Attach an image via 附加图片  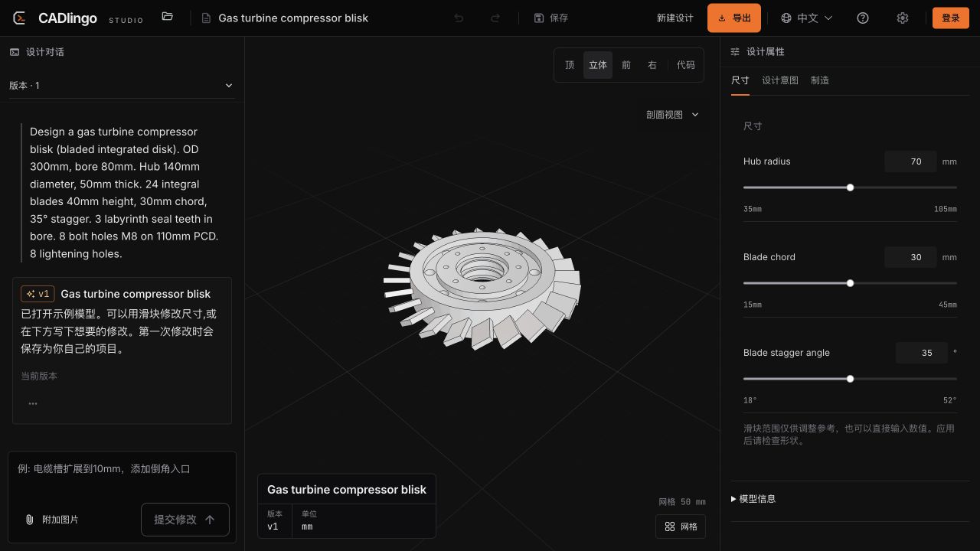52,520
